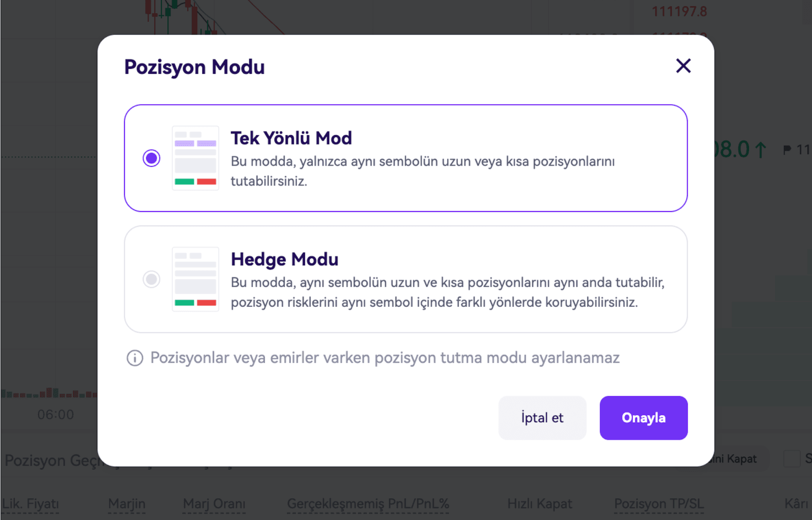Click the Marj Oranı column header
Viewport: 812px width, 520px height.
pyautogui.click(x=214, y=504)
